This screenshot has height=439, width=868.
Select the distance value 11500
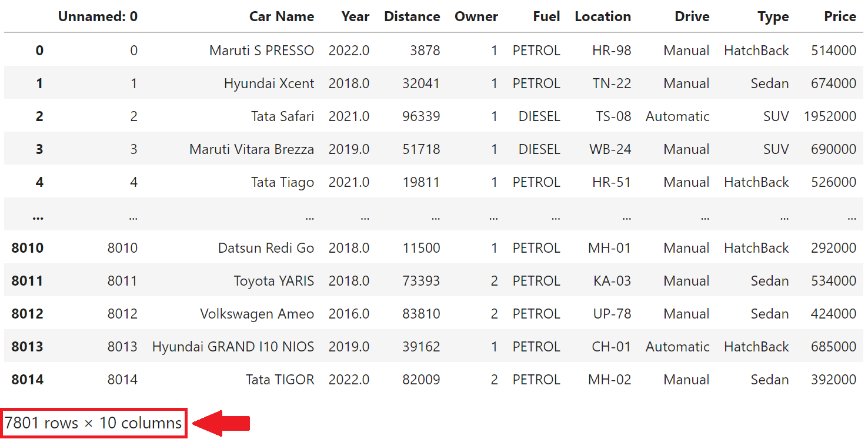[x=421, y=248]
